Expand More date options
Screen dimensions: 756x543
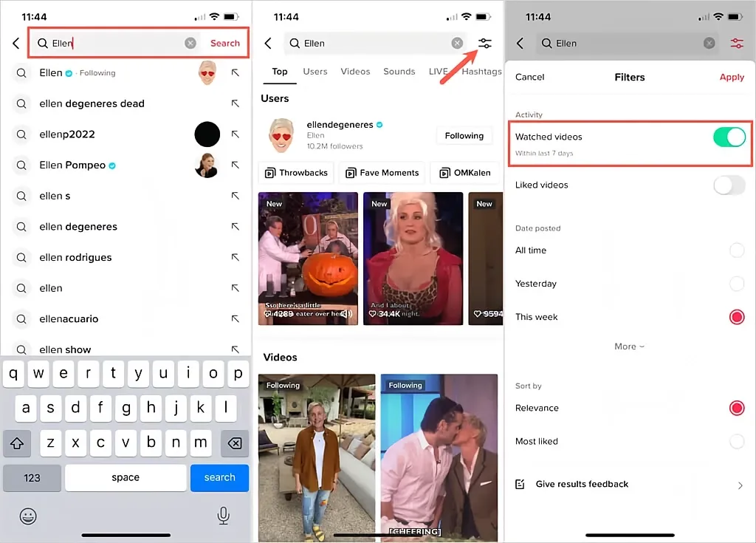tap(629, 346)
